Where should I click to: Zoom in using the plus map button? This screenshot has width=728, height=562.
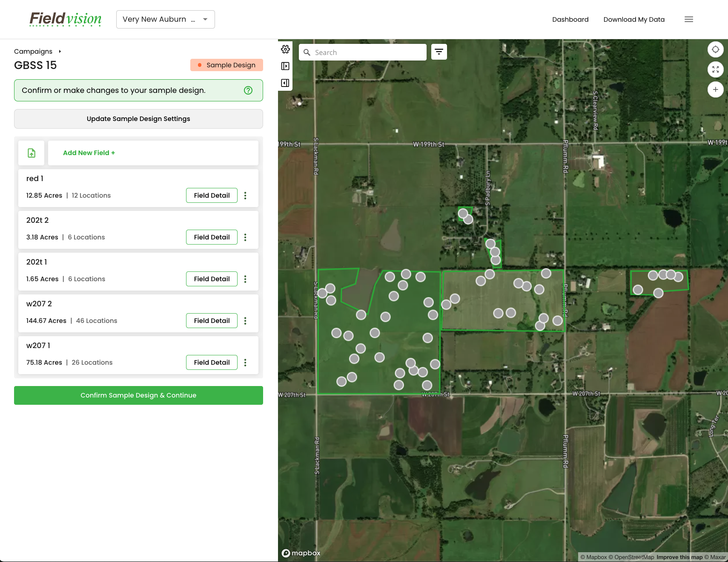(x=716, y=89)
